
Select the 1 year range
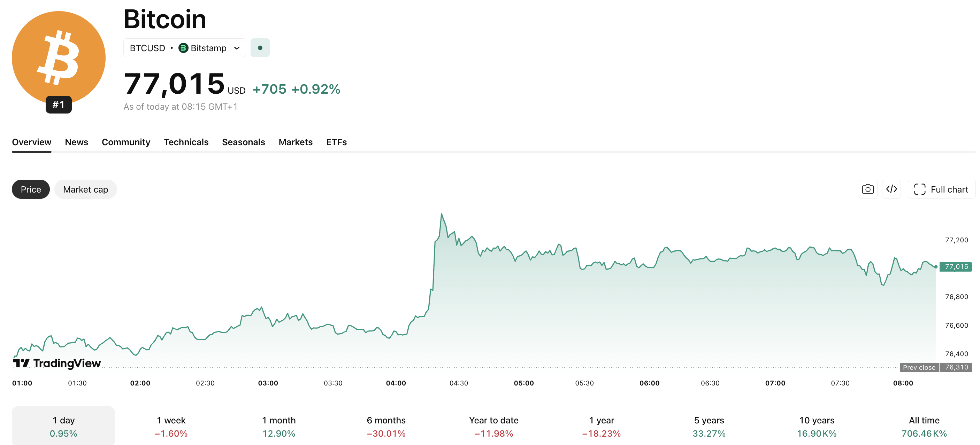tap(602, 427)
